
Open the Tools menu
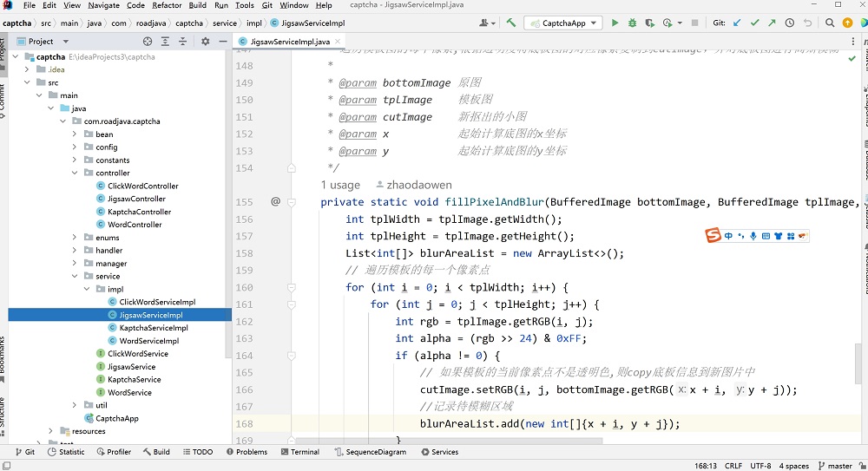click(244, 5)
